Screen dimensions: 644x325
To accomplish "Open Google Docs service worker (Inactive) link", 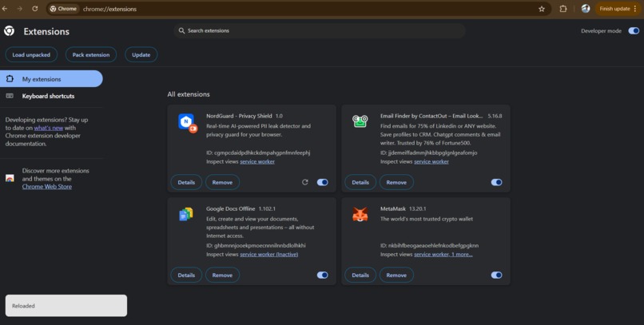I will coord(269,255).
